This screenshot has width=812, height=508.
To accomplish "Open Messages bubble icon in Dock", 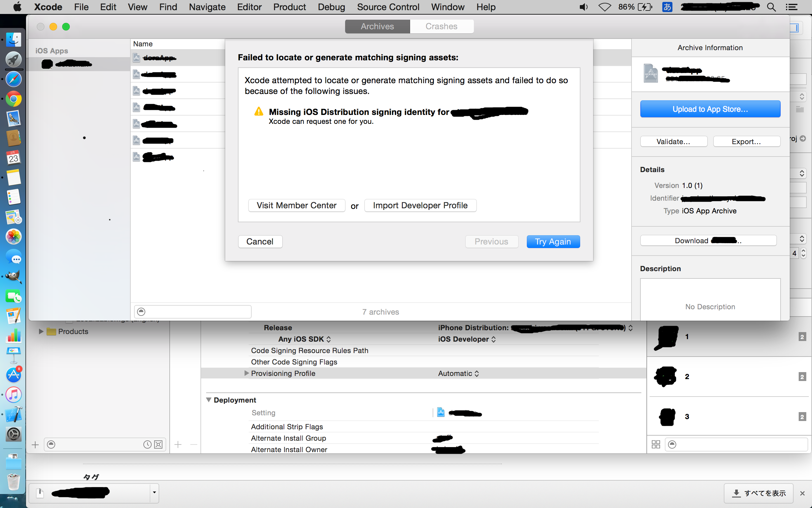I will pyautogui.click(x=14, y=257).
